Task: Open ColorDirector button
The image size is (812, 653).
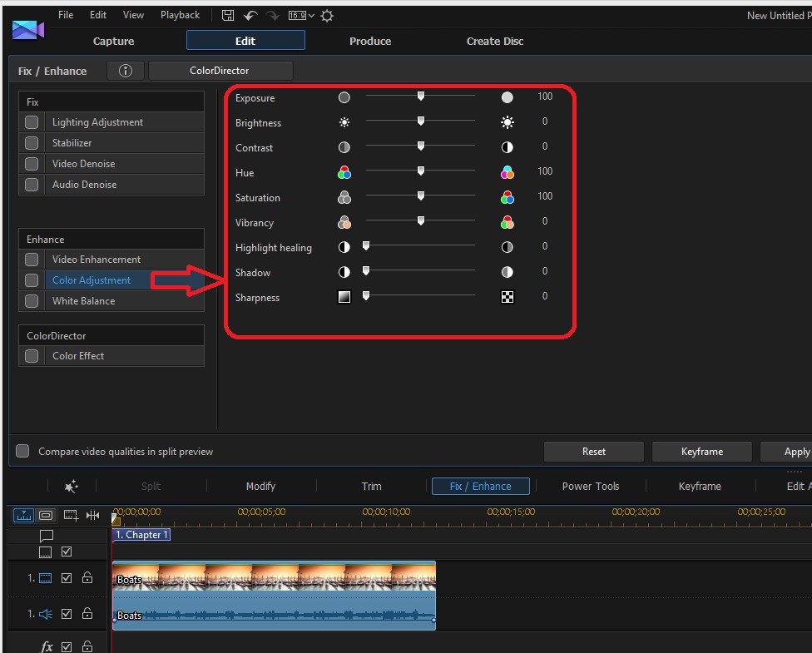Action: point(220,71)
